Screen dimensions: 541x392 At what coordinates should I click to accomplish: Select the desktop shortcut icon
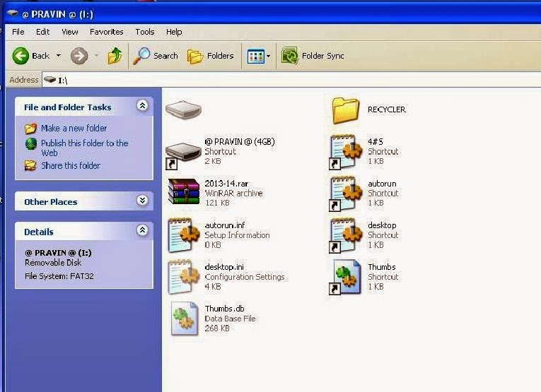pyautogui.click(x=346, y=235)
